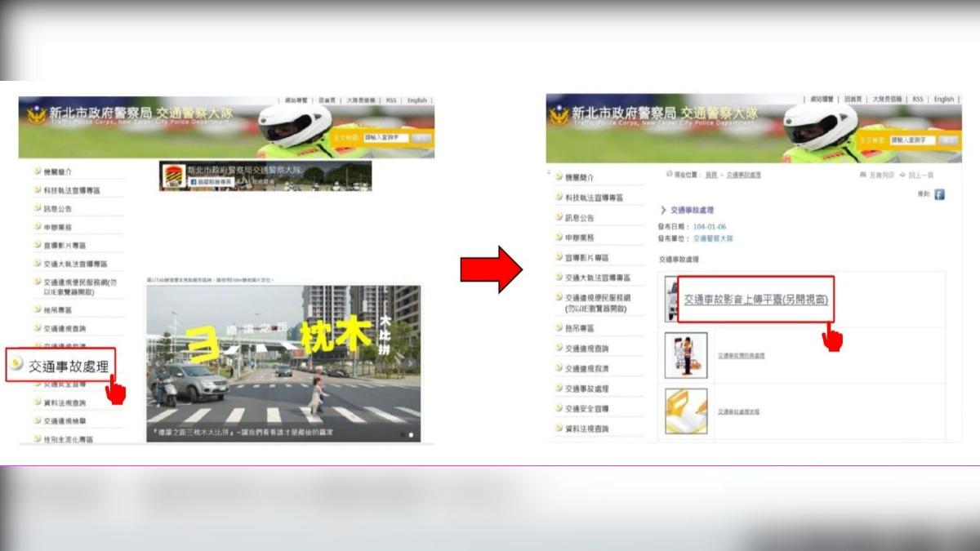Open 交通違規查詢 in left page sidebar

tap(65, 328)
